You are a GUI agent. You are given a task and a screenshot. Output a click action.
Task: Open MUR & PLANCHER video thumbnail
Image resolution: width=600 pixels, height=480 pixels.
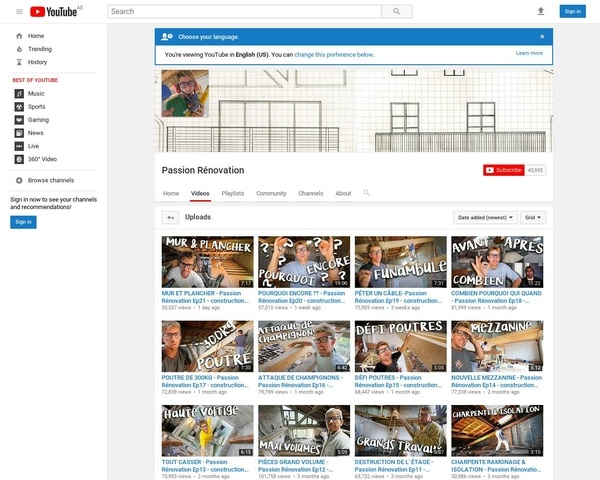207,262
